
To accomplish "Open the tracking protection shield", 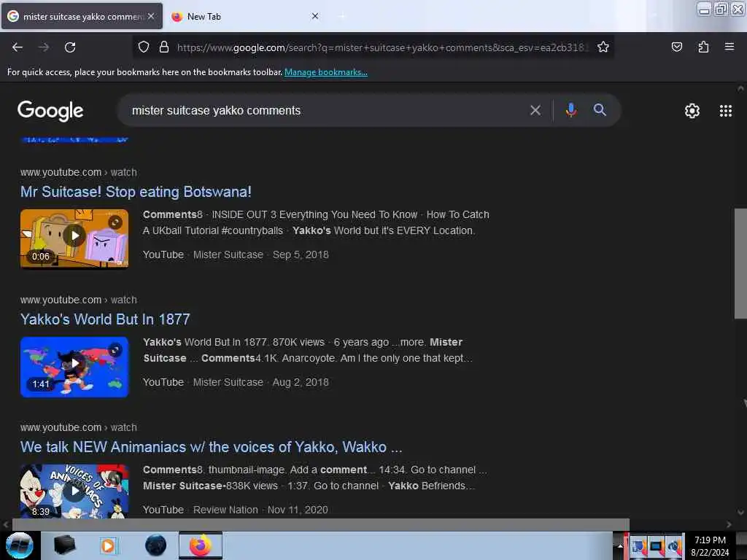I will (144, 47).
